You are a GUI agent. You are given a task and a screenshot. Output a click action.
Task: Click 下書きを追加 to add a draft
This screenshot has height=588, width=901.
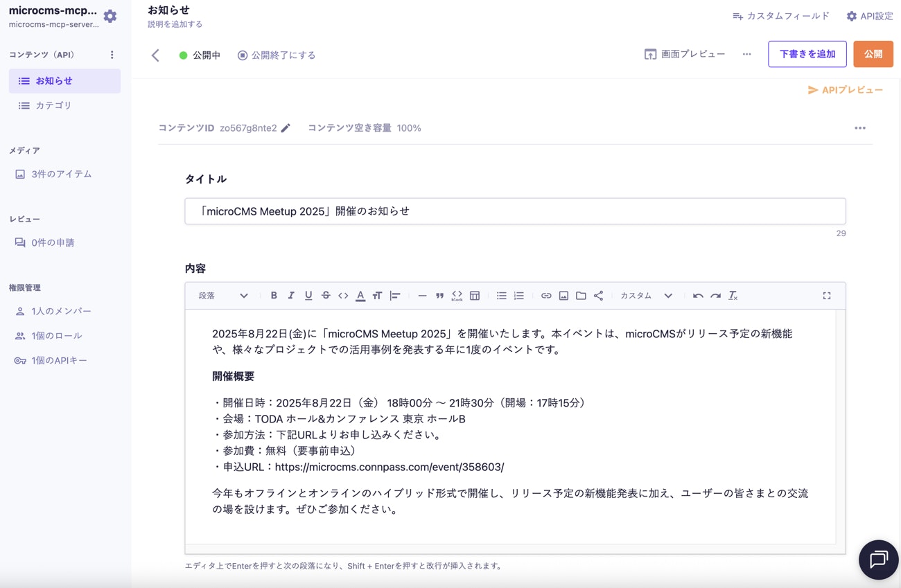[807, 53]
